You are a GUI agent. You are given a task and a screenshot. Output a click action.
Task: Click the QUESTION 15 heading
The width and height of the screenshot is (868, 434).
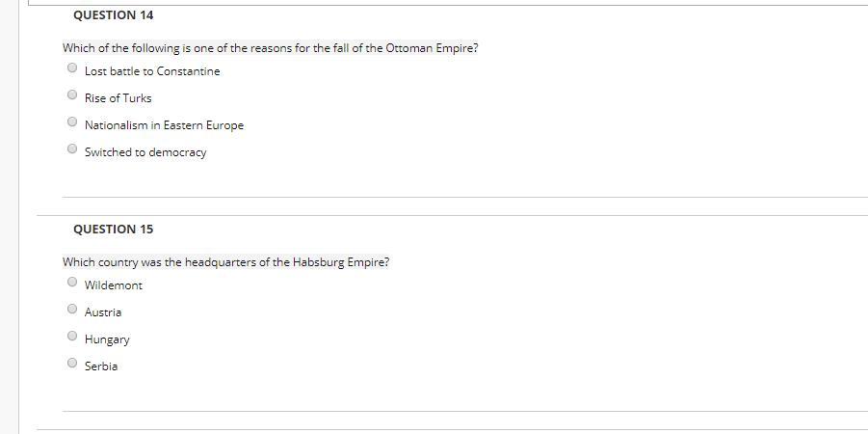click(114, 230)
